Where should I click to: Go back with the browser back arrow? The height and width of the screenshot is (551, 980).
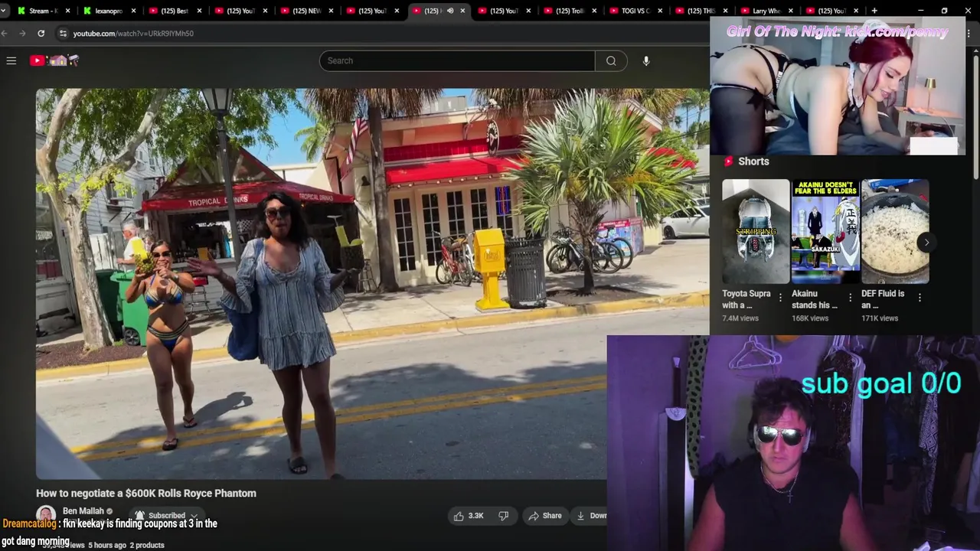tap(5, 33)
